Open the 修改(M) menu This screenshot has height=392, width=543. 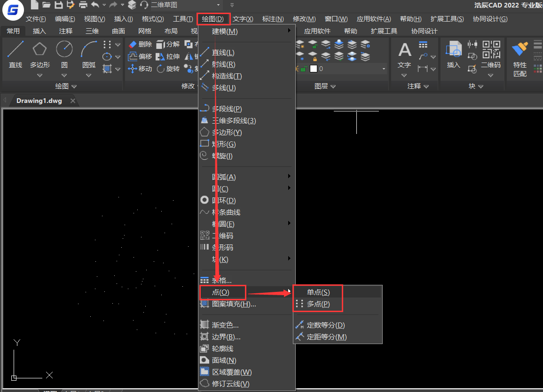coord(304,19)
